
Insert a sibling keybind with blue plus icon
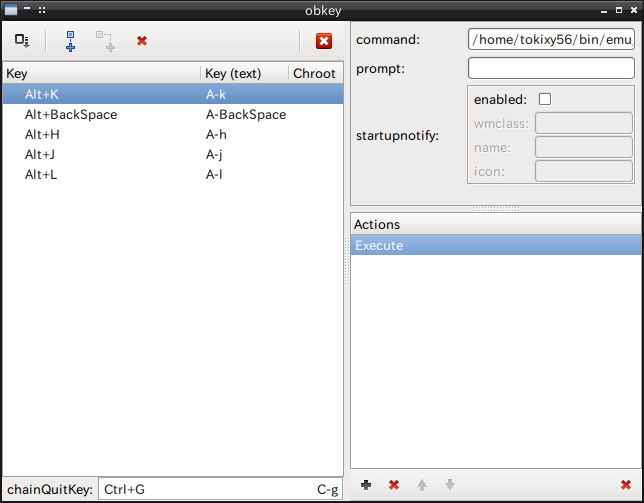[70, 41]
